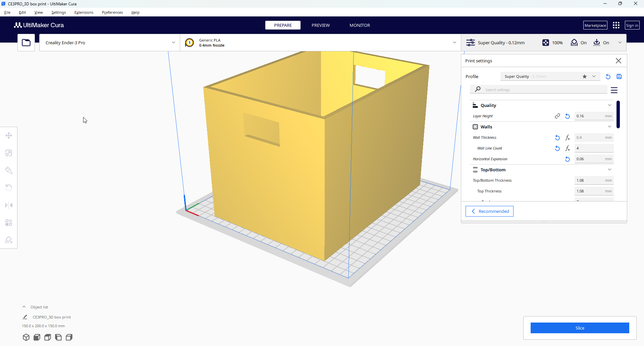The image size is (644, 346).
Task: Reset the Layer Height value
Action: point(568,116)
